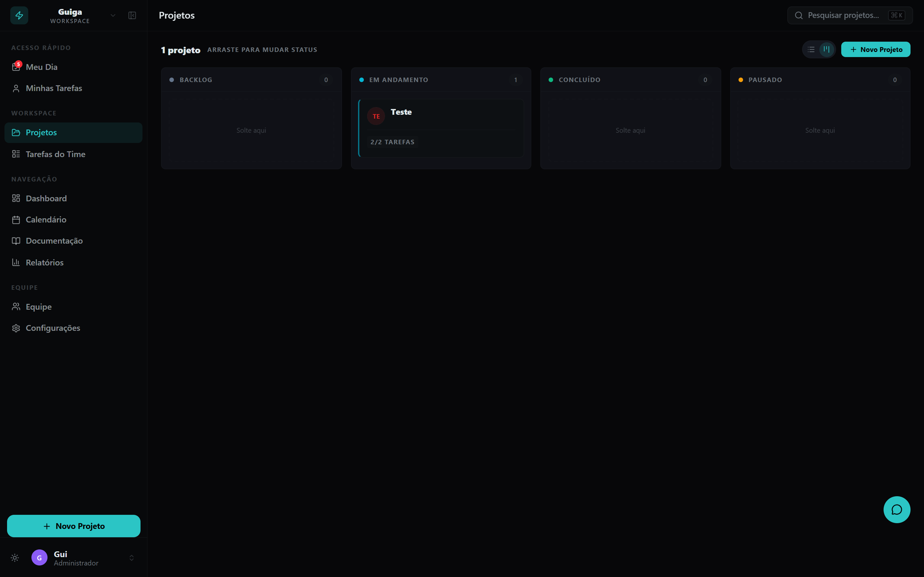Open Calendário in the sidebar
Viewport: 924px width, 577px height.
point(46,220)
